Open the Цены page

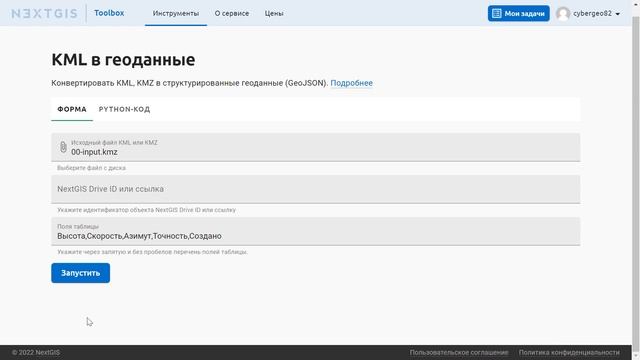coord(274,13)
